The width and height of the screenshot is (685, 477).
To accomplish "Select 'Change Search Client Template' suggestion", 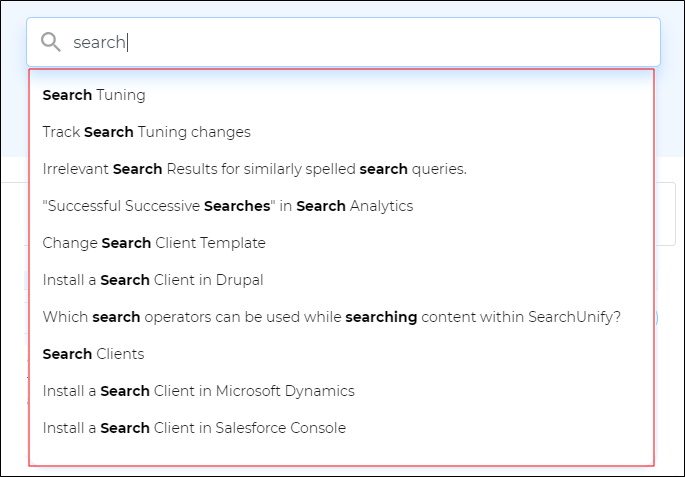I will (x=154, y=243).
